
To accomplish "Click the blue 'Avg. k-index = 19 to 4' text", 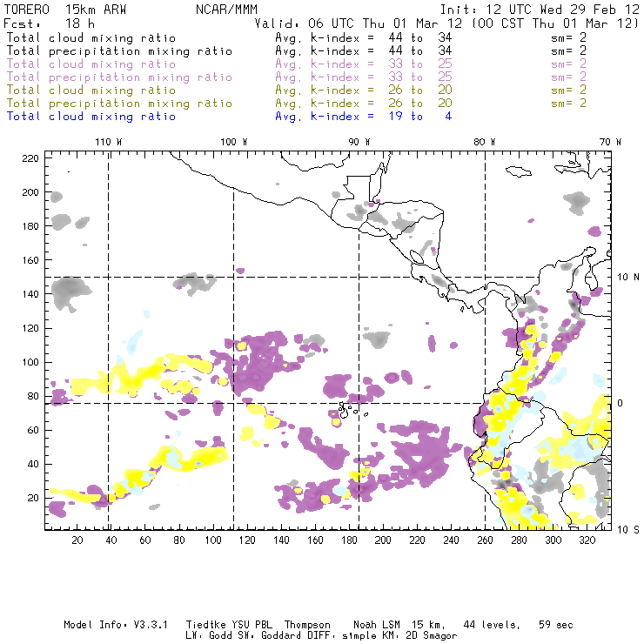I will (364, 117).
